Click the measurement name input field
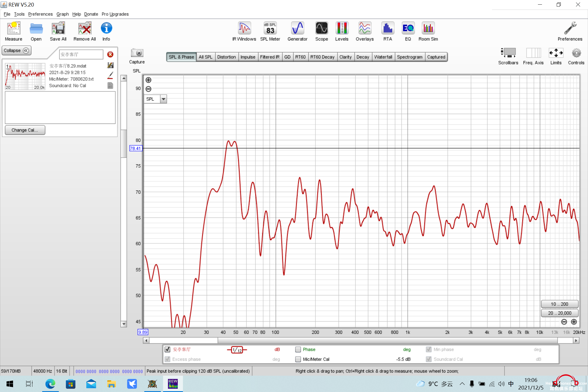 81,54
